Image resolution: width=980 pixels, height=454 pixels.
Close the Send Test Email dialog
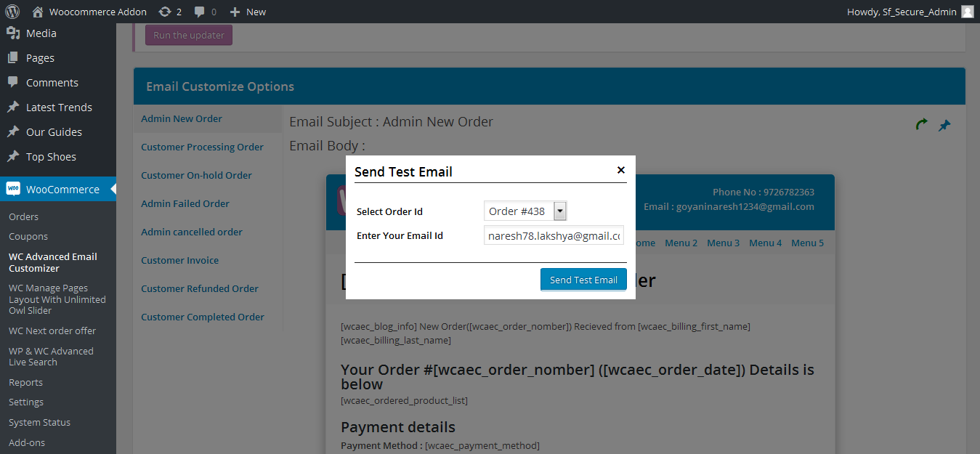[621, 170]
